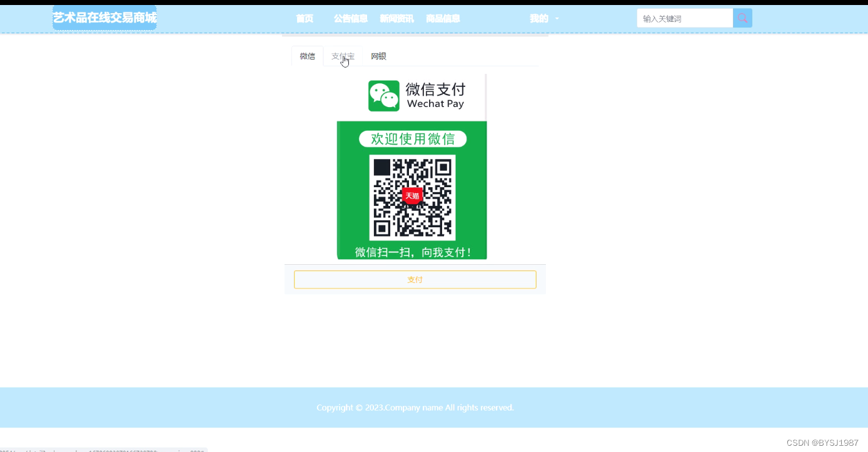
Task: Open the 我的 dropdown menu
Action: (544, 19)
